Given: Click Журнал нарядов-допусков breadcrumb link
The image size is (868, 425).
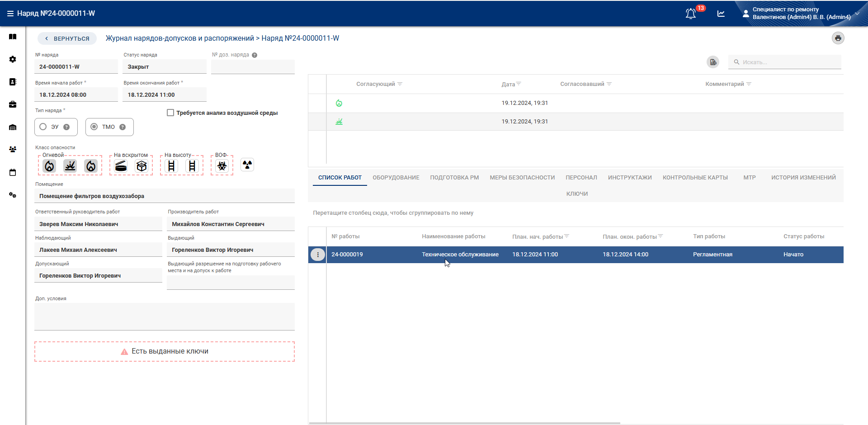Looking at the screenshot, I should pyautogui.click(x=180, y=38).
